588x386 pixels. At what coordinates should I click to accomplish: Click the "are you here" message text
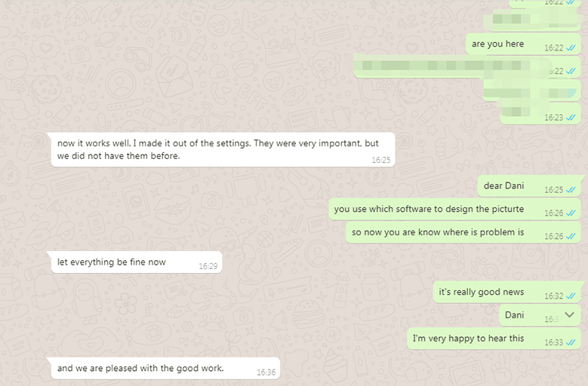[x=497, y=44]
